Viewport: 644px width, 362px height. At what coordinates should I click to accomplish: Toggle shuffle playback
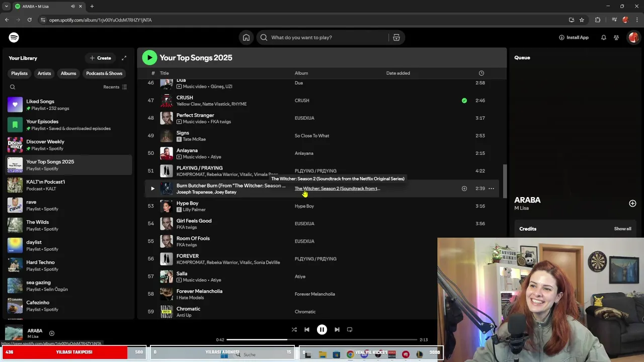tap(294, 329)
